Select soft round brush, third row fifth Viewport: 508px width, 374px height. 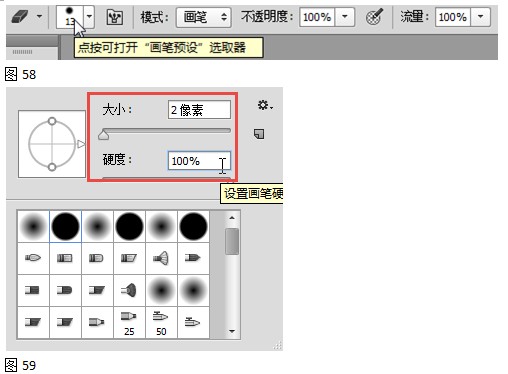point(161,290)
